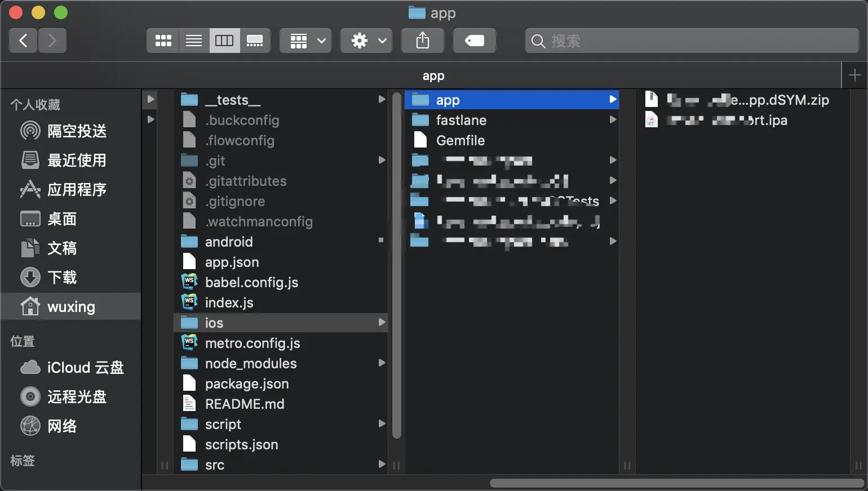This screenshot has height=491, width=868.
Task: Select the scripts.json file
Action: coord(281,444)
